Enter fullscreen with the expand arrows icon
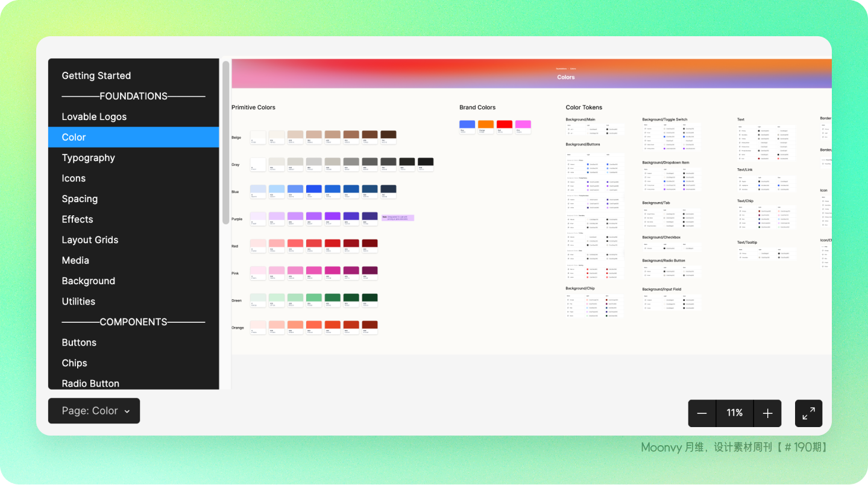Viewport: 868px width, 485px height. coord(808,413)
